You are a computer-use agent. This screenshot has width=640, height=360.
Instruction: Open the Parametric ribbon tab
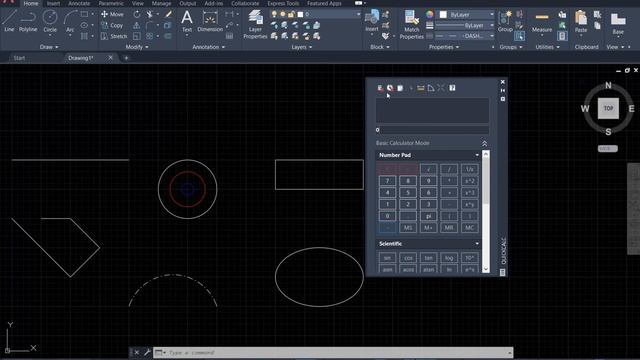[x=111, y=3]
